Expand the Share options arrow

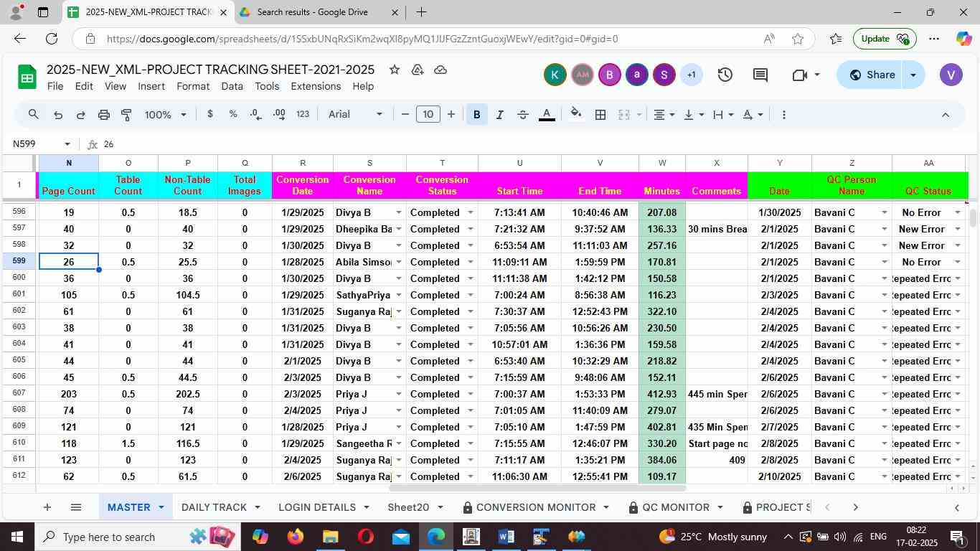pyautogui.click(x=913, y=75)
